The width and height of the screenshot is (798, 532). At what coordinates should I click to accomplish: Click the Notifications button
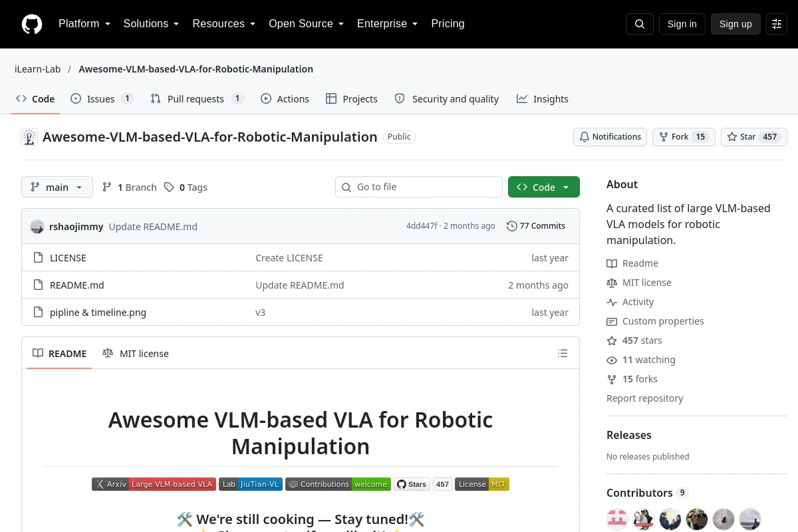point(610,137)
